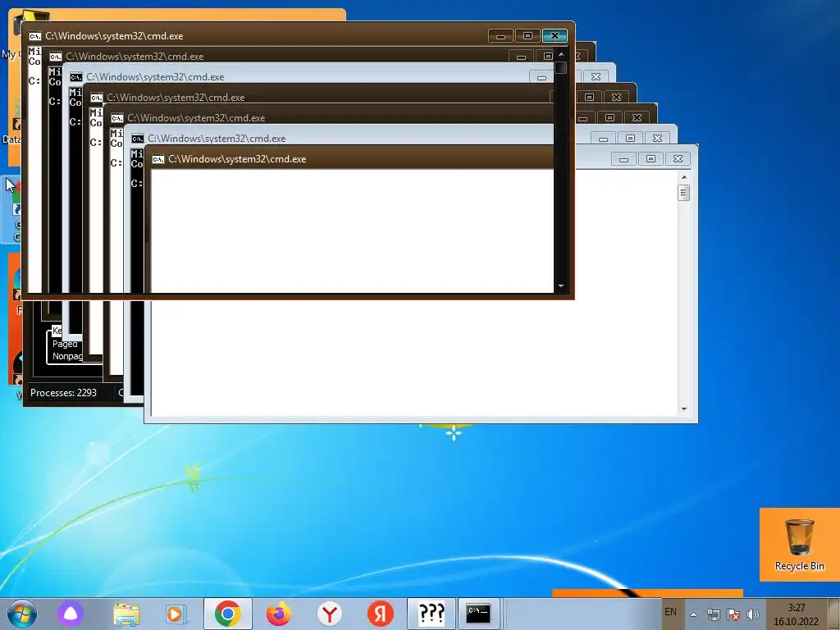Screen dimensions: 840x630
Task: Open the Recycle Bin desktop icon
Action: pos(799,545)
